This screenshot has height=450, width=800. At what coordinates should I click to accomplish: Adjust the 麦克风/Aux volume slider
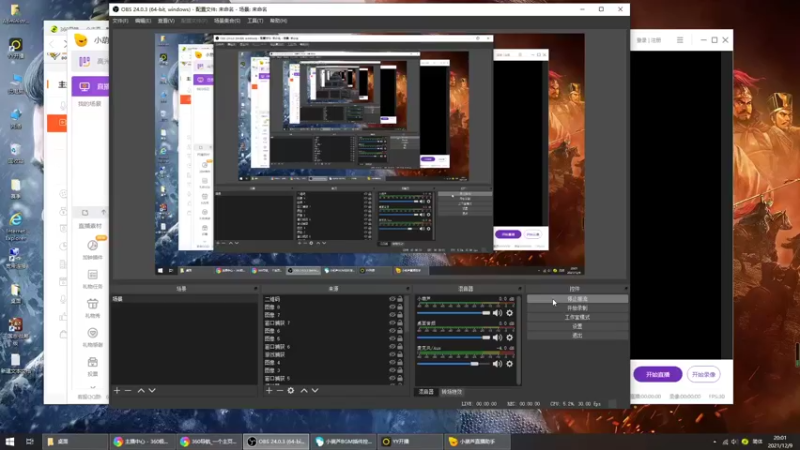(x=453, y=364)
